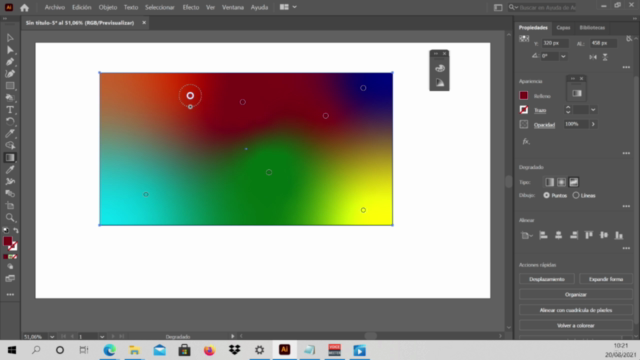Select the Pen tool
640x360 pixels.
[x=10, y=62]
